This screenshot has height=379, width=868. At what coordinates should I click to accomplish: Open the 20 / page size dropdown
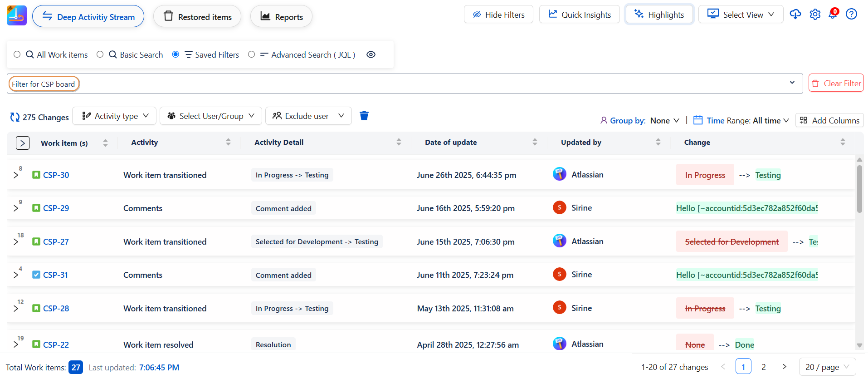827,367
